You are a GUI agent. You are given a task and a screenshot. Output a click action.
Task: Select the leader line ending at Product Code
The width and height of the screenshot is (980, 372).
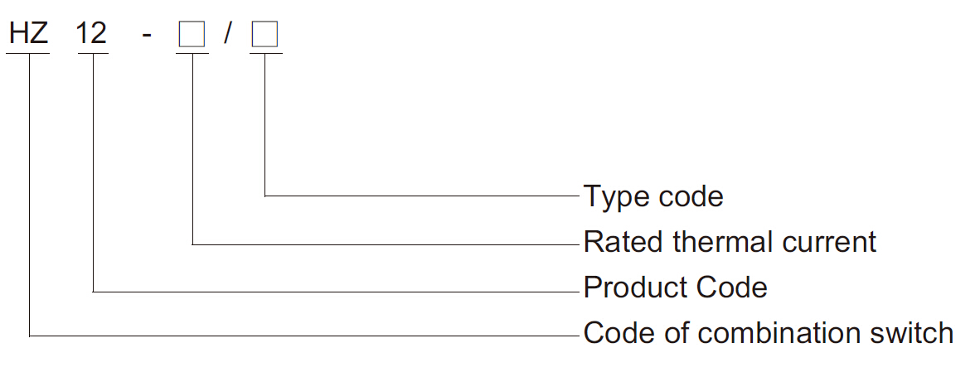(x=337, y=292)
